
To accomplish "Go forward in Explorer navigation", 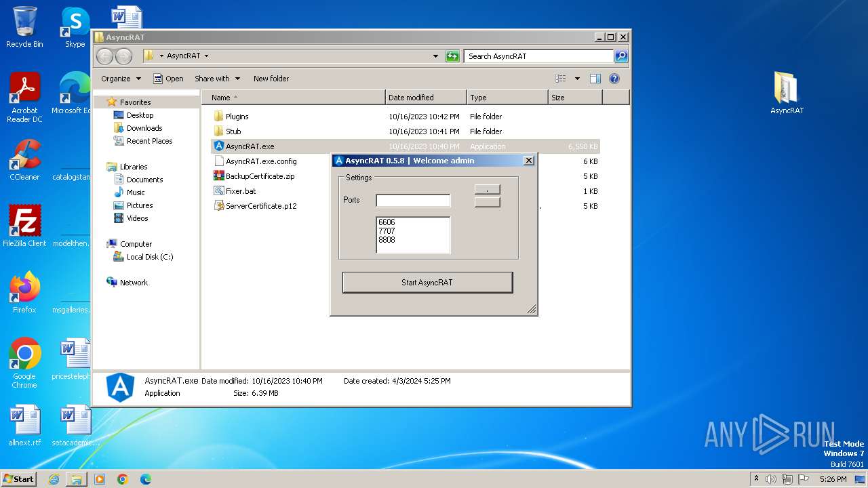I will 123,56.
